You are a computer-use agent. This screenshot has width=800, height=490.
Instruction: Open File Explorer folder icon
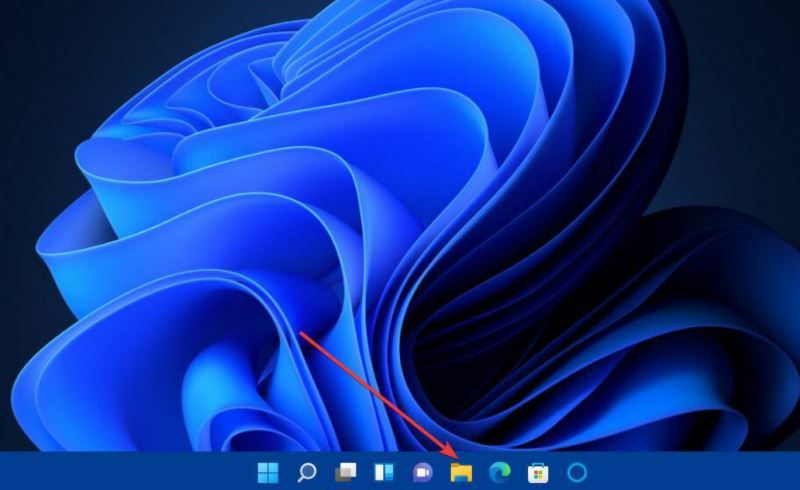coord(461,472)
